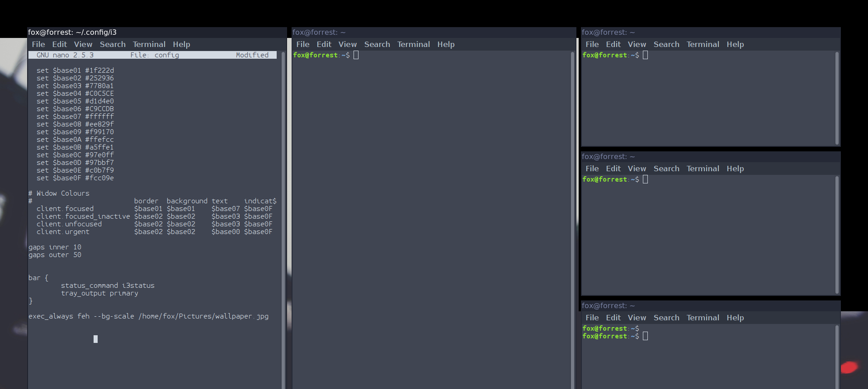The image size is (868, 389).
Task: Open Terminal menu in nano config terminal
Action: pyautogui.click(x=149, y=44)
